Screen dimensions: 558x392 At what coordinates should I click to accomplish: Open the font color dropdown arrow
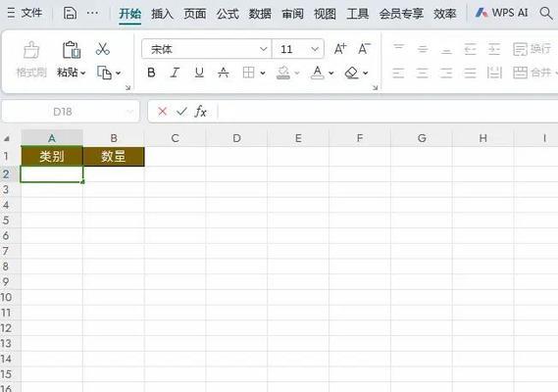(x=330, y=73)
